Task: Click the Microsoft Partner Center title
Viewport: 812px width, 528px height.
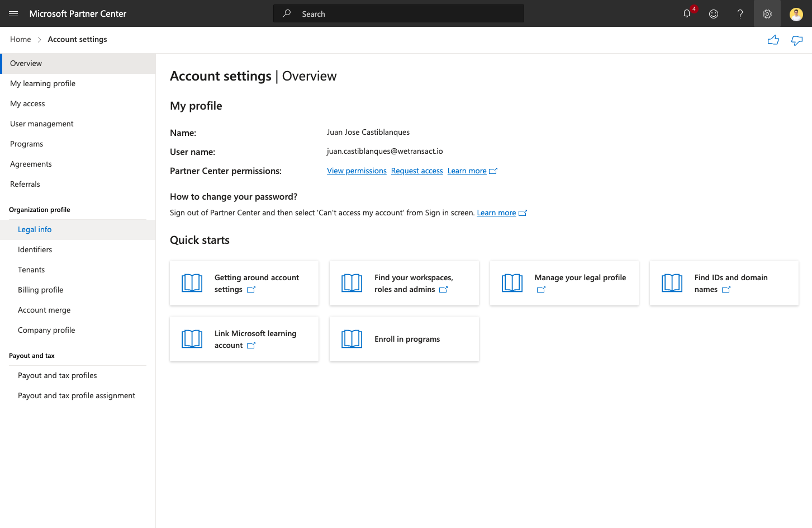Action: pos(78,13)
